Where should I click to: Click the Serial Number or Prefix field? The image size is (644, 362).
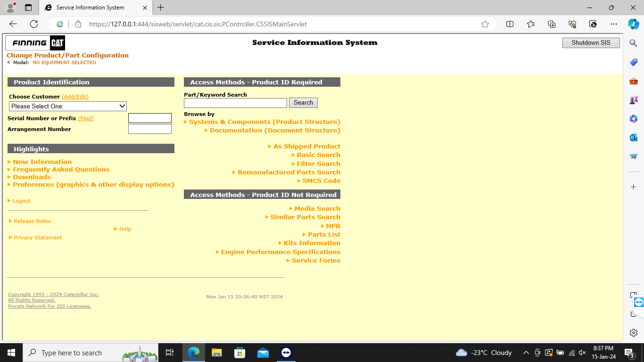(150, 118)
